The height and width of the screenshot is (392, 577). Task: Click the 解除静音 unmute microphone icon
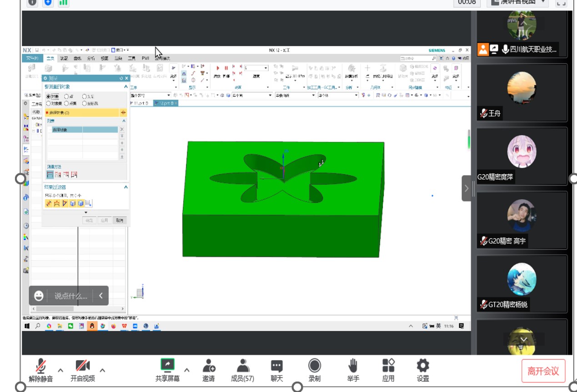click(41, 366)
